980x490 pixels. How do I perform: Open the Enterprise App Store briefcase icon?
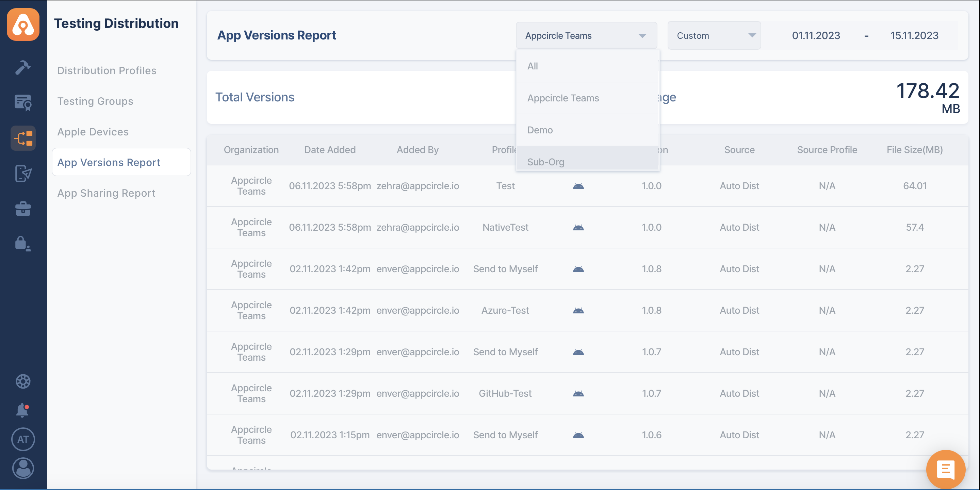[23, 209]
